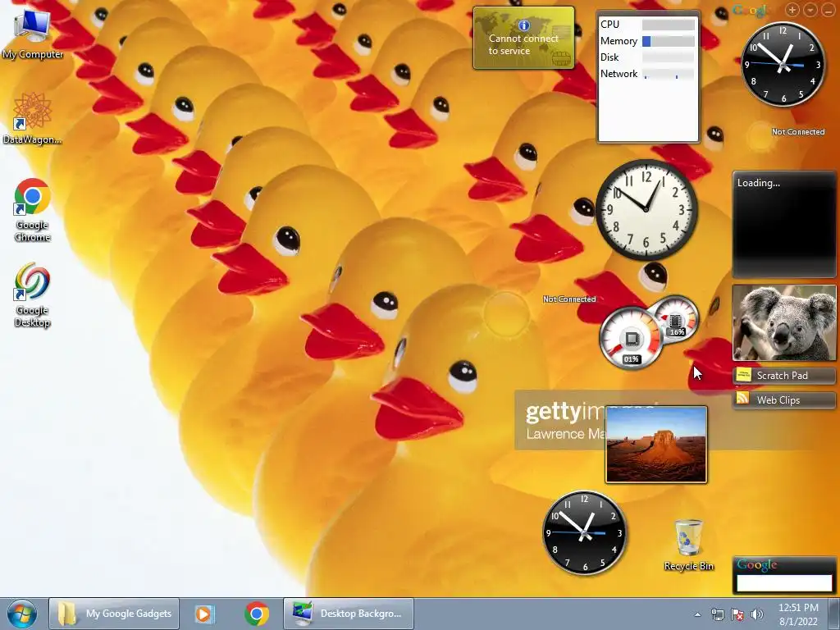Screen dimensions: 840x630
Task: Open the pinned Chrome icon on the taskbar
Action: 257,614
